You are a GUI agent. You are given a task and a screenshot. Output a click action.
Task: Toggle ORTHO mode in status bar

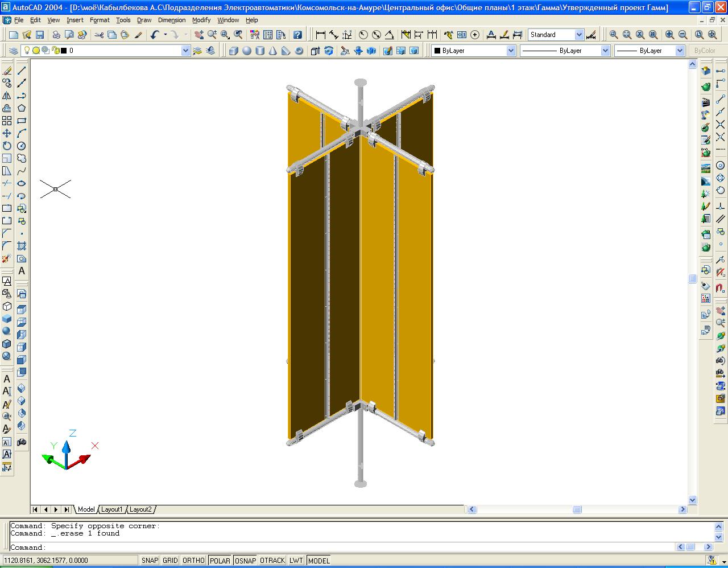[x=193, y=561]
